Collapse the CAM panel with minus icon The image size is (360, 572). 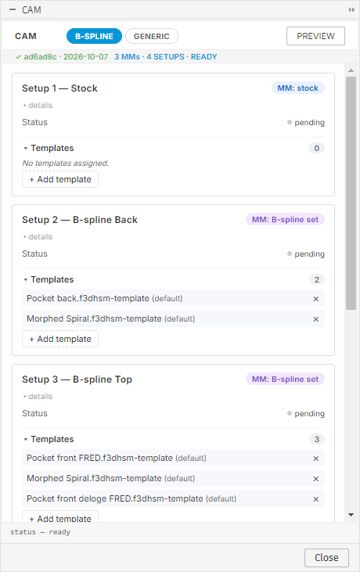(x=13, y=10)
